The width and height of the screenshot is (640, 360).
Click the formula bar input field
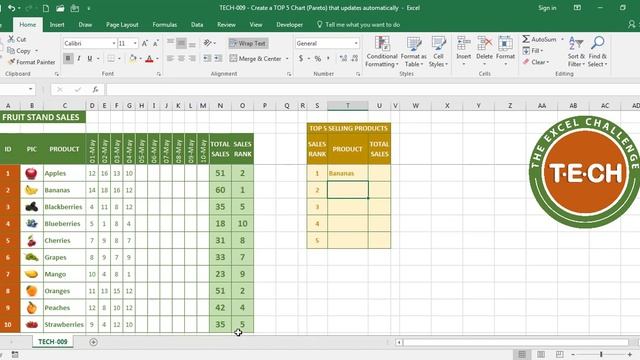(372, 89)
